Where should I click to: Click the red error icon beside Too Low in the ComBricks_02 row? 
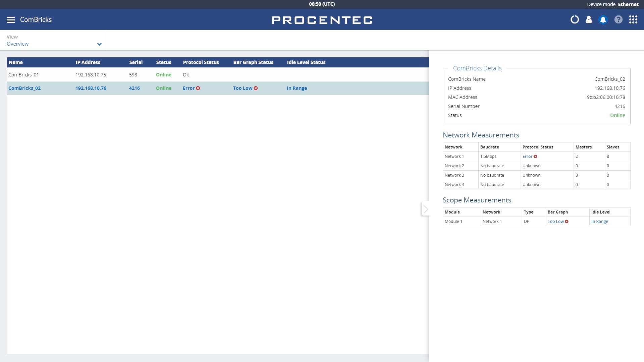coord(256,88)
